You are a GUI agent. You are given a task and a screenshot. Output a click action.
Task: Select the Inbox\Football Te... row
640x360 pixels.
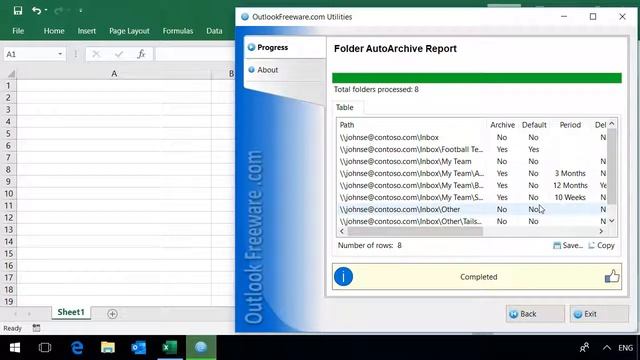point(472,149)
